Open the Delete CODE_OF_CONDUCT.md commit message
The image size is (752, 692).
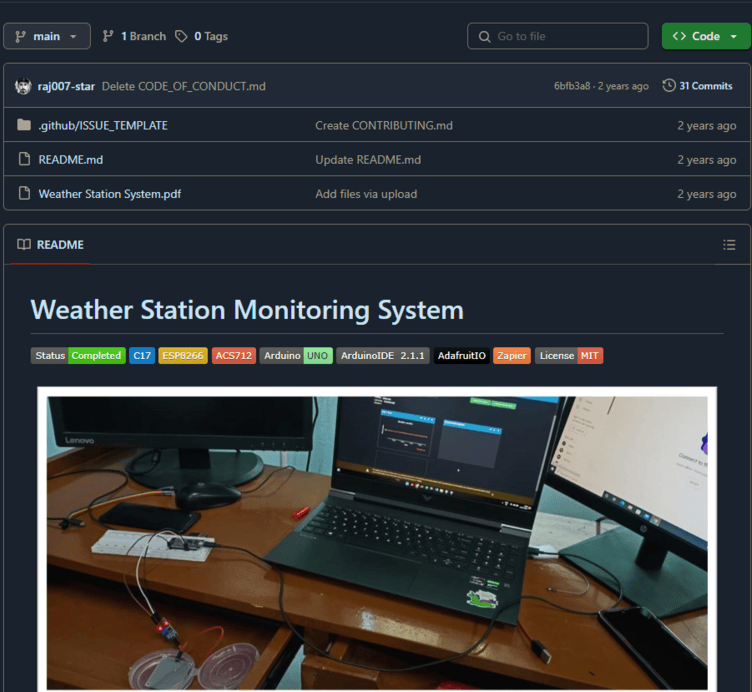[184, 86]
